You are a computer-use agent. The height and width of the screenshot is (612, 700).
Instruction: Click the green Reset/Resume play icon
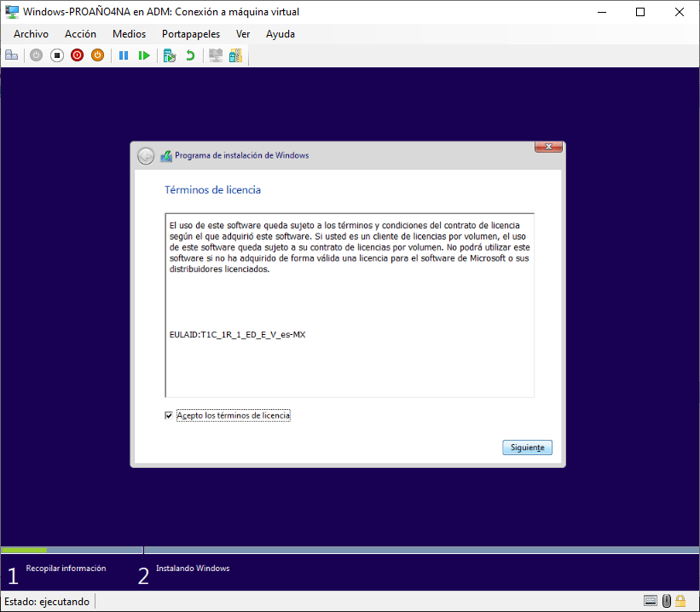(144, 55)
